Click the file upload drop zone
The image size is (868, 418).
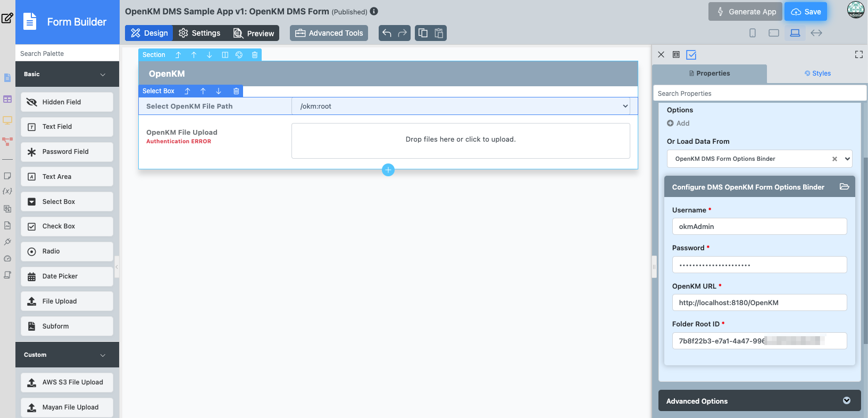[x=461, y=141]
